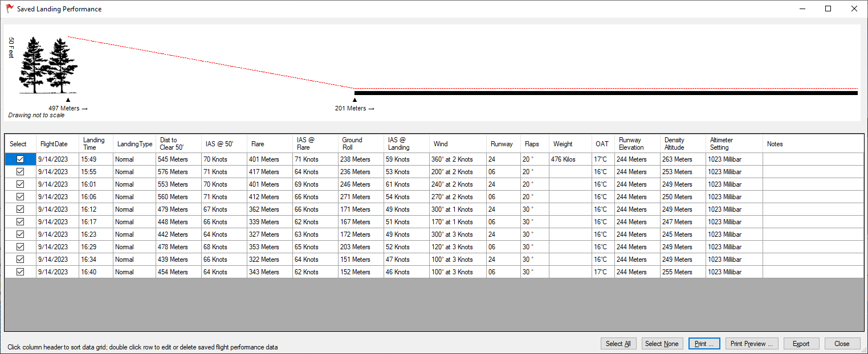Image resolution: width=868 pixels, height=354 pixels.
Task: Toggle the checkbox for the 15:55 landing
Action: (21, 172)
